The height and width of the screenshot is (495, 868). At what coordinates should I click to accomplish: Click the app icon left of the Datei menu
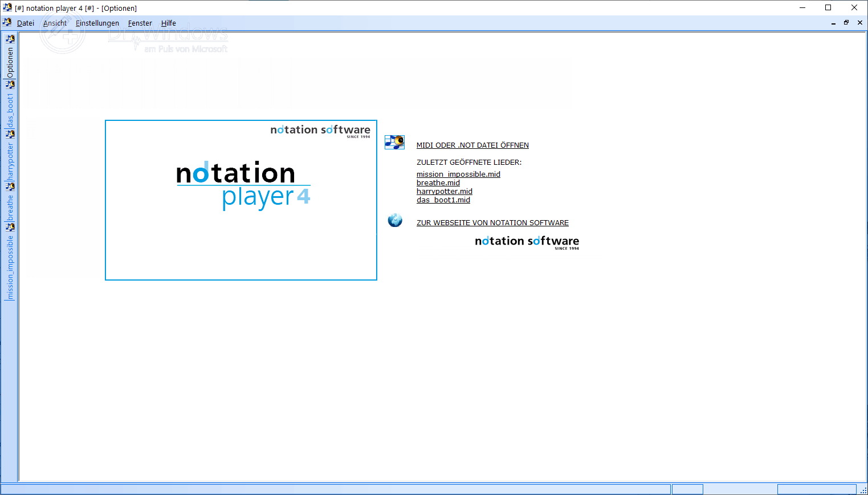click(7, 23)
